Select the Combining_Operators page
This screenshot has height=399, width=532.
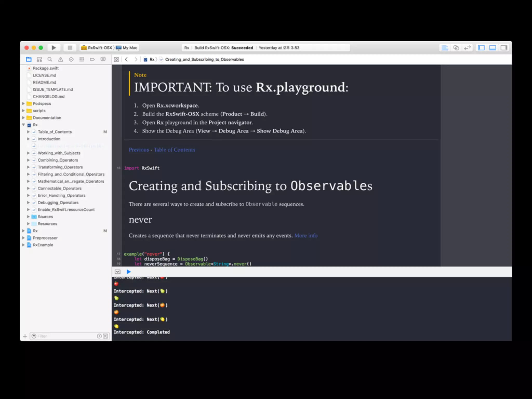point(58,160)
